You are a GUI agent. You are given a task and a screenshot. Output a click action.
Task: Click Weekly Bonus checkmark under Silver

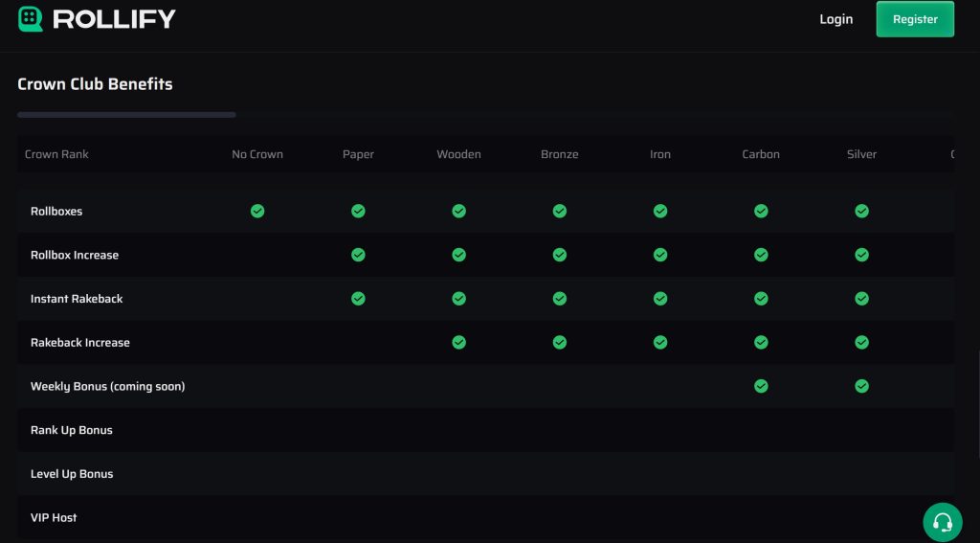click(861, 386)
